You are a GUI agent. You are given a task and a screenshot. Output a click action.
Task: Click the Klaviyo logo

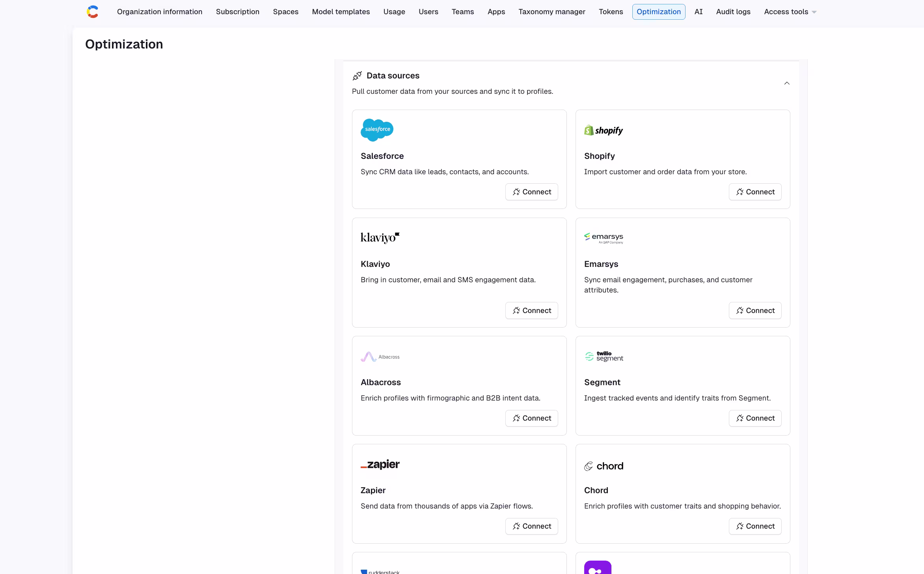point(380,238)
